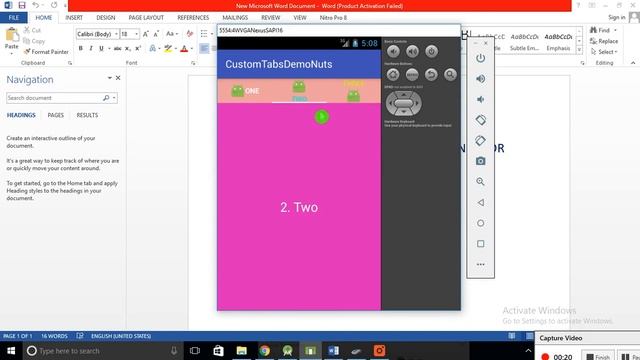
Task: Switch to RESULTS in Navigation pane
Action: [x=87, y=115]
